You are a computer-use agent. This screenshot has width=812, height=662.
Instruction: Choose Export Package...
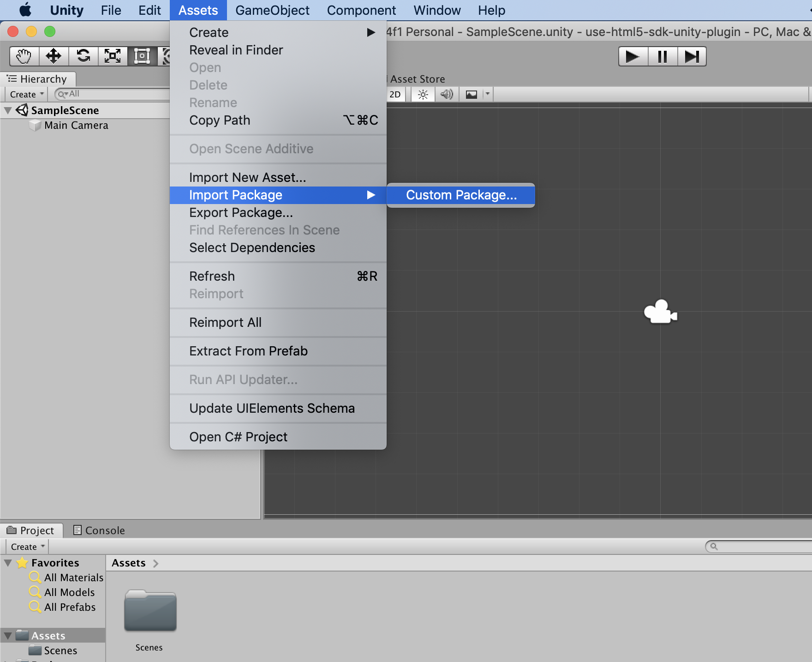278,212
